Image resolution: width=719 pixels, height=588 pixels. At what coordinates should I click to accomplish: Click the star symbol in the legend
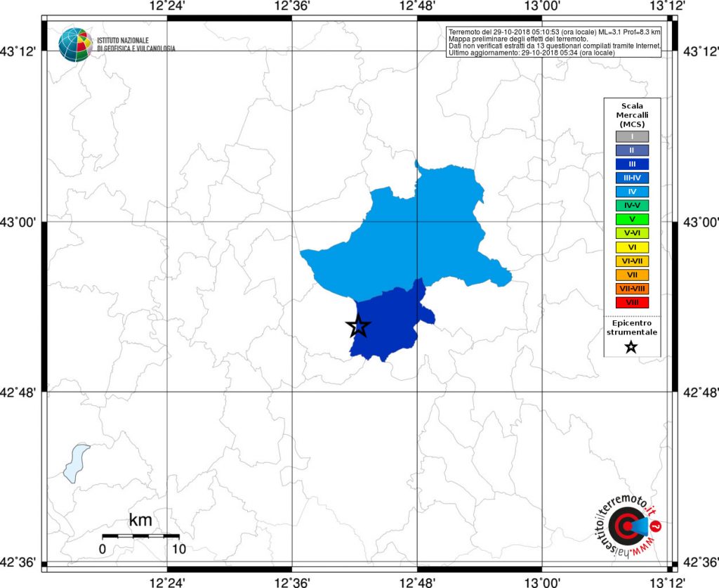[631, 346]
